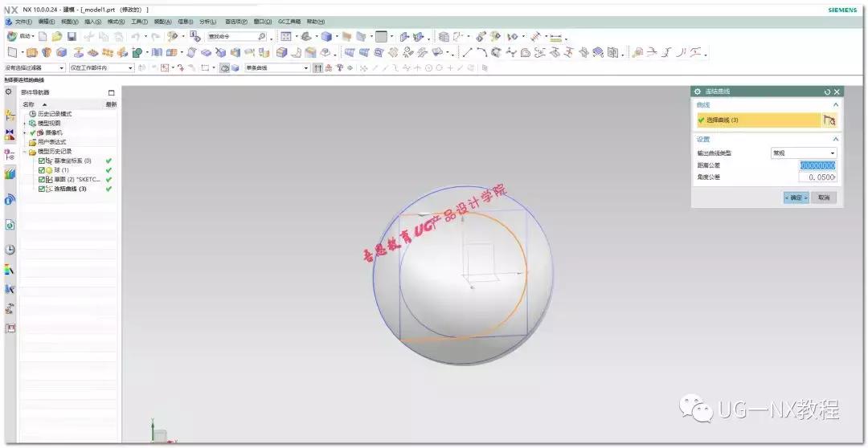Image resolution: width=868 pixels, height=448 pixels.
Task: Click the 角度公差 input field
Action: 817,177
